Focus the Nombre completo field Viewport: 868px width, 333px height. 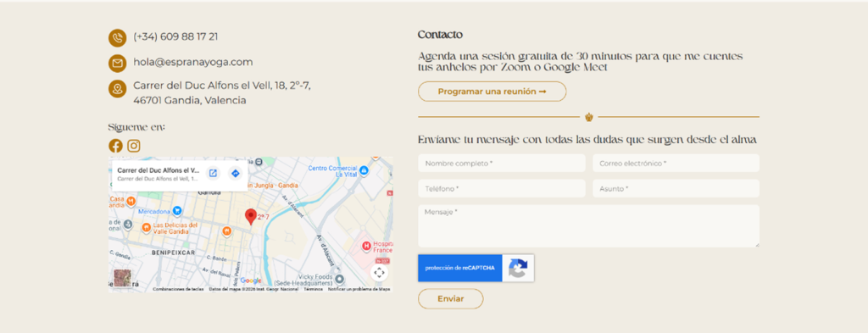pyautogui.click(x=502, y=164)
